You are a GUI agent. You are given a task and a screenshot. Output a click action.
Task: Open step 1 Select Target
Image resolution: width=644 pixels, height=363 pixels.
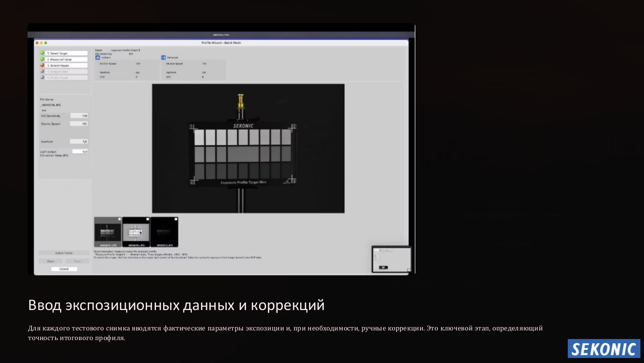[x=67, y=53]
